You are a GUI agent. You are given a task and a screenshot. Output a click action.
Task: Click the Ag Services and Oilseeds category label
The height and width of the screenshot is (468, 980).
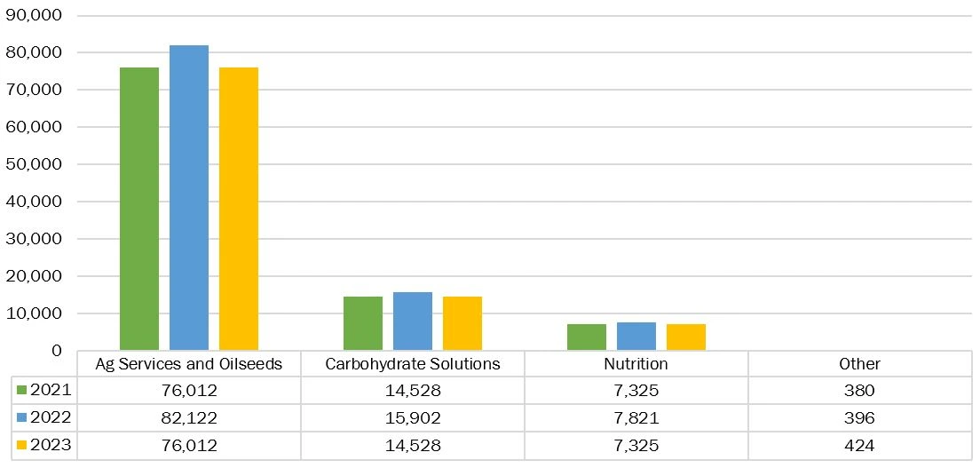[x=189, y=364]
